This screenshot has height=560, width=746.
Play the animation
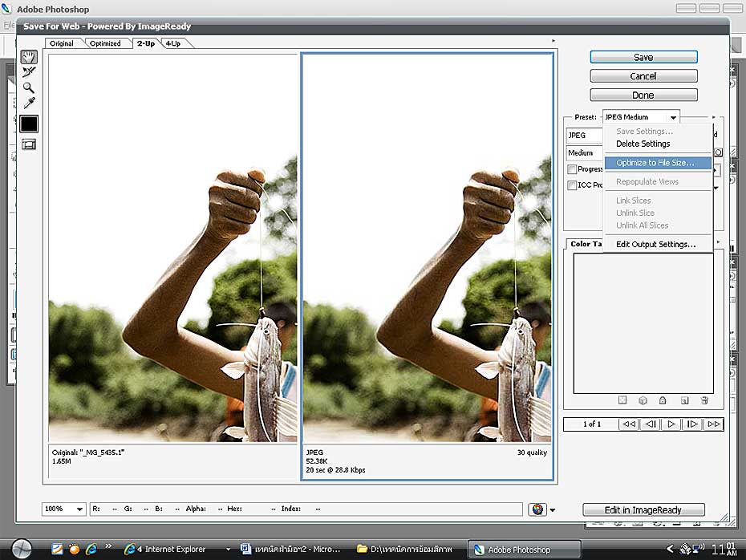(671, 424)
